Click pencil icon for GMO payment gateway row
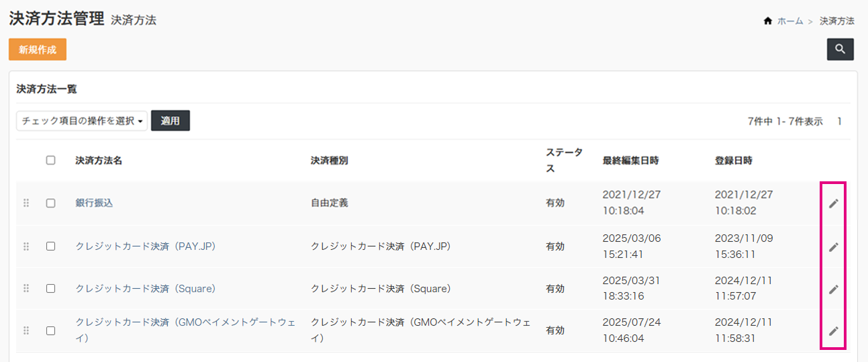The height and width of the screenshot is (362, 868). click(x=833, y=330)
